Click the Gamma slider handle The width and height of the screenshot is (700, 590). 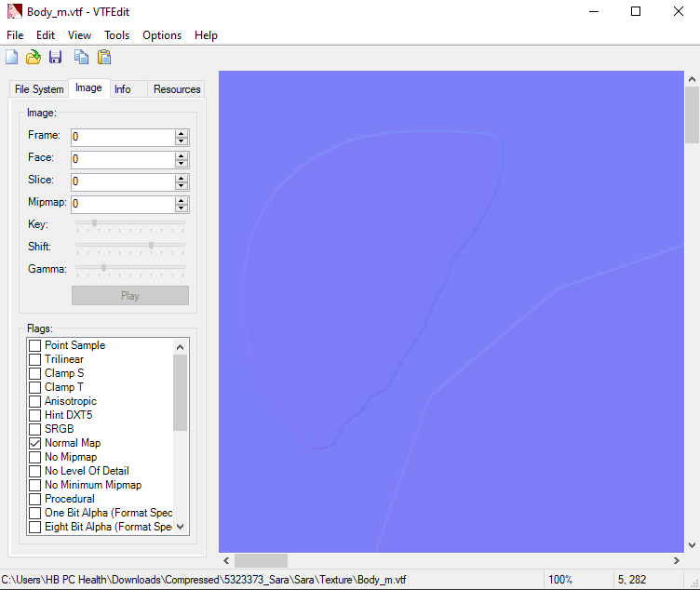coord(103,268)
